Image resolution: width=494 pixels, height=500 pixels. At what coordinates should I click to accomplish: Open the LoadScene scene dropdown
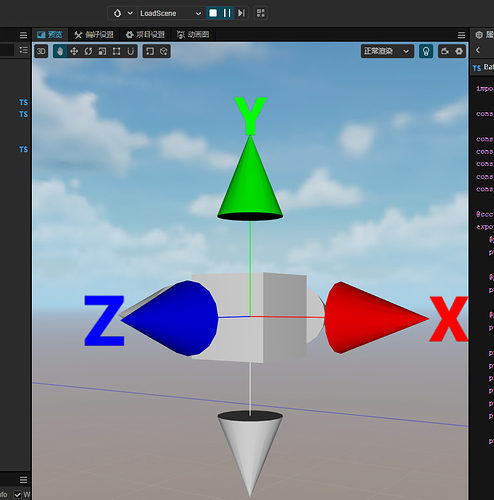(x=170, y=13)
